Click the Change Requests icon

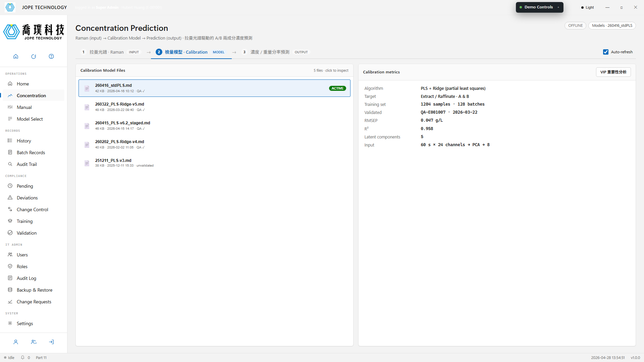coord(10,302)
